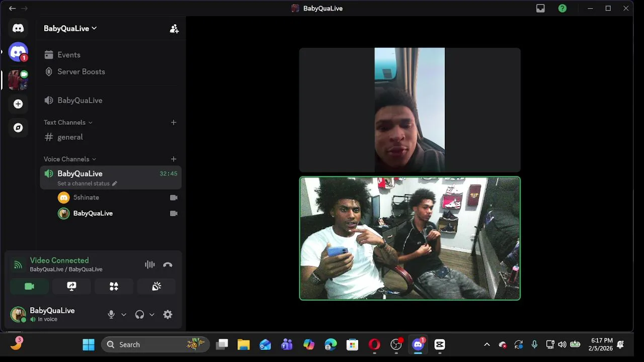Create a channel in Voice Channels
Image resolution: width=644 pixels, height=362 pixels.
pos(174,159)
